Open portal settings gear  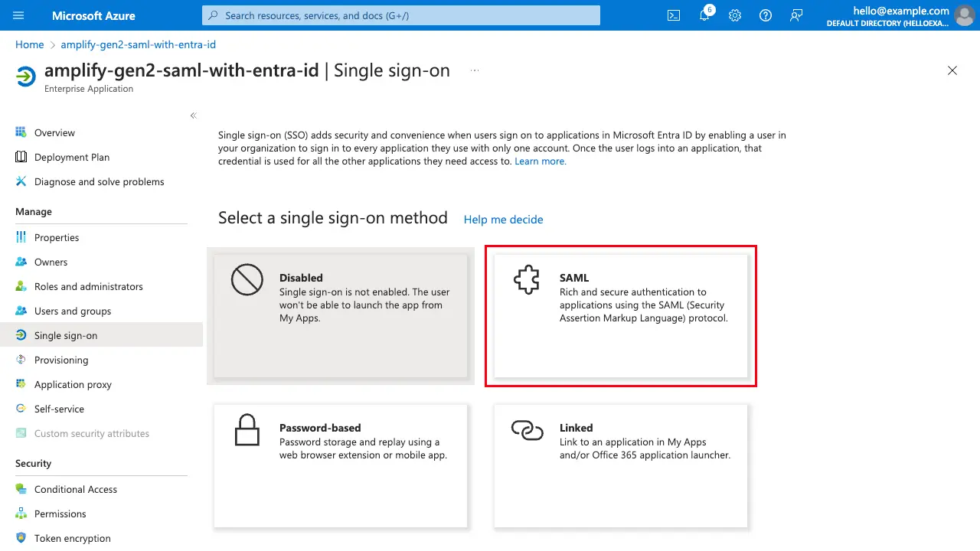[735, 15]
